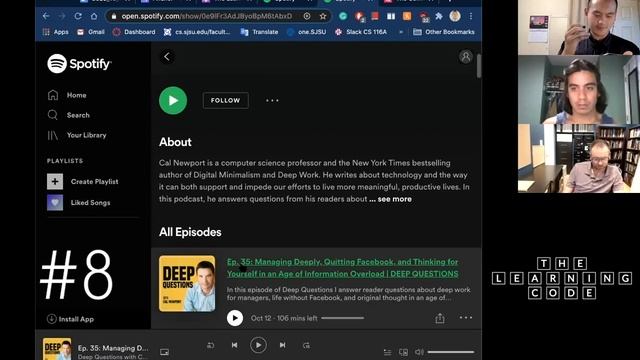Click the FOLLOW button
Screen dimensions: 640x360
coord(226,100)
